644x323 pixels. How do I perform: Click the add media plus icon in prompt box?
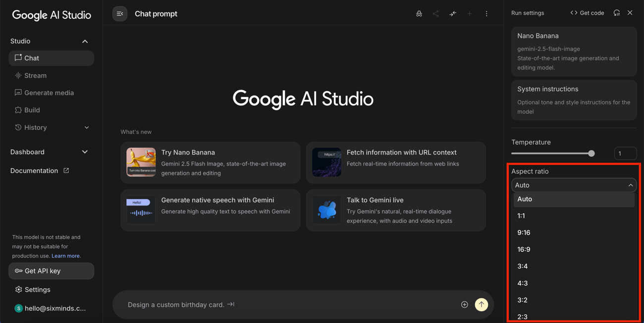(x=464, y=305)
